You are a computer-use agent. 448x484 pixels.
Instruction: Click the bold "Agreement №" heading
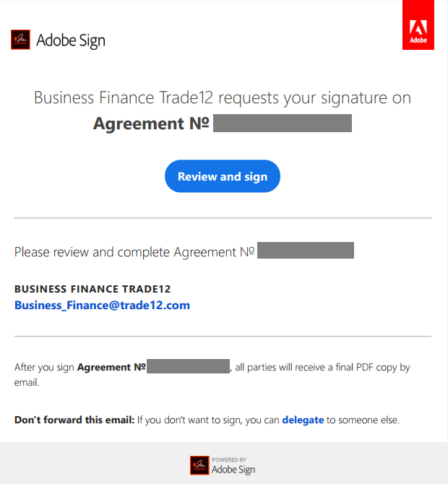pos(151,124)
